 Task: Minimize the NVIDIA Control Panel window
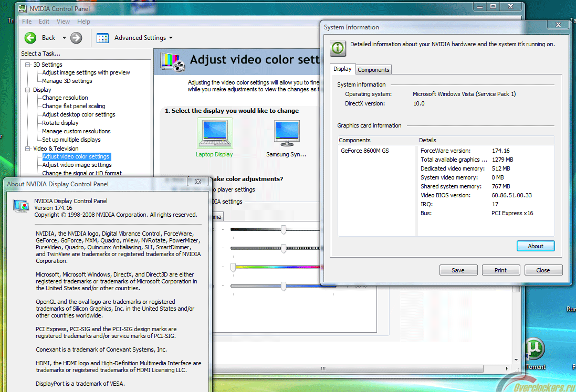point(480,7)
